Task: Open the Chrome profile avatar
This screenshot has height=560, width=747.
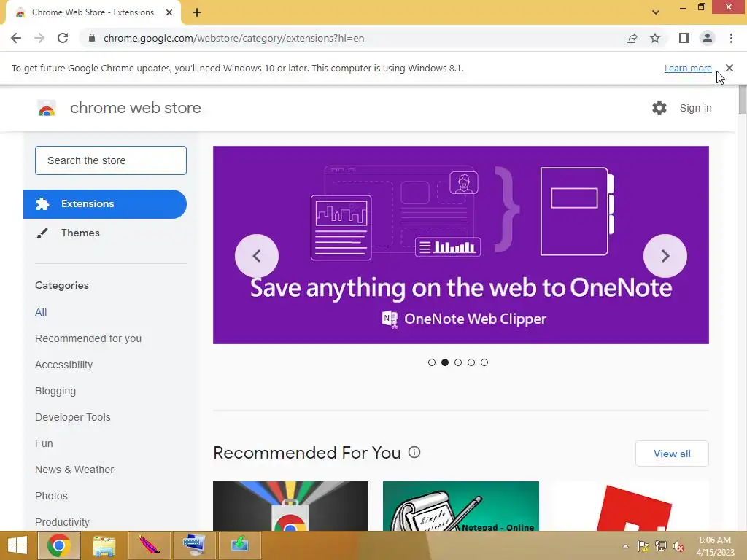Action: pyautogui.click(x=708, y=38)
